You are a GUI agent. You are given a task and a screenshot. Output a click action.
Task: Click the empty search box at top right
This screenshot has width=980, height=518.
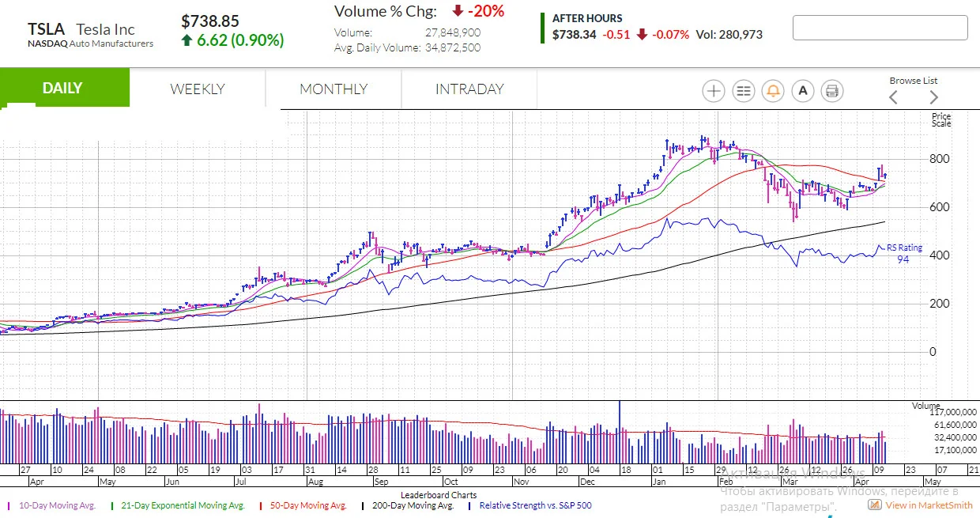[880, 27]
